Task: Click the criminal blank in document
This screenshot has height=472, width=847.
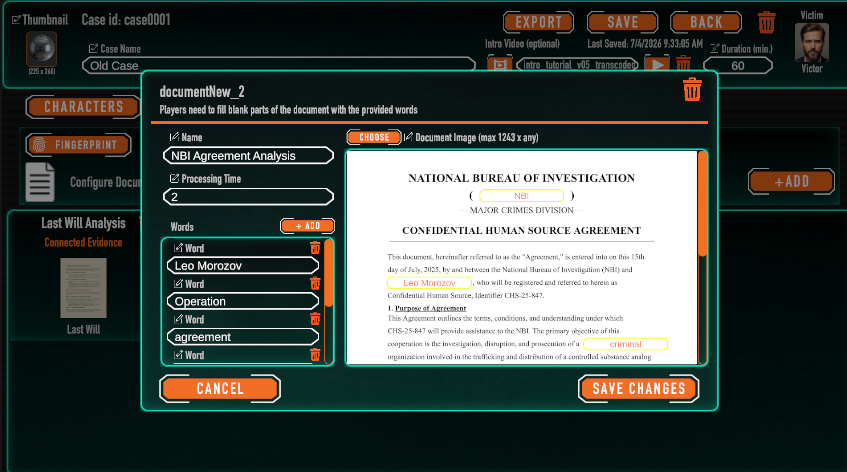Action: pos(626,344)
